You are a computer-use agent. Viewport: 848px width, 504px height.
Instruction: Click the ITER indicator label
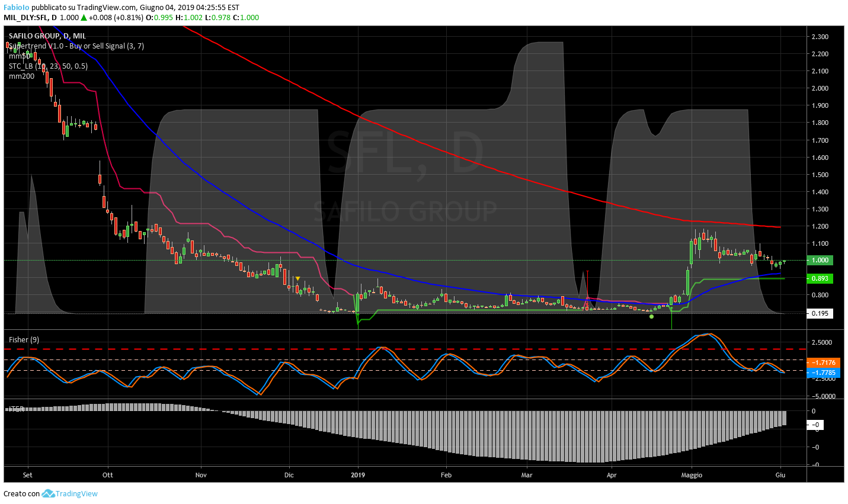(16, 409)
